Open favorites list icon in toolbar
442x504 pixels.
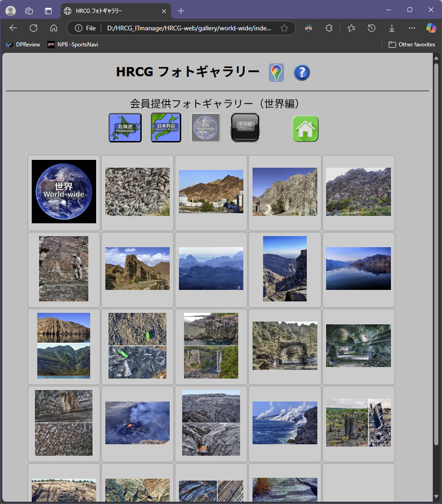tap(351, 28)
